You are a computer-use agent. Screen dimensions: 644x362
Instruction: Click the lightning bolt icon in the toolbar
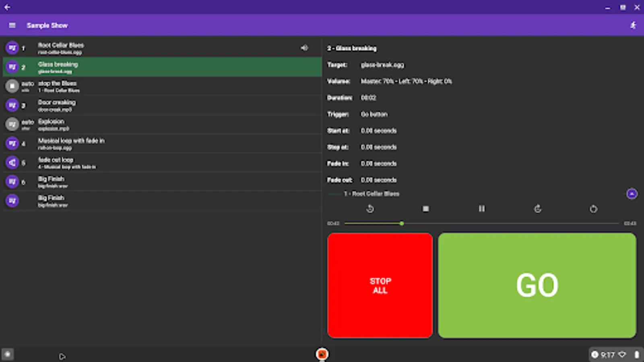[x=633, y=25]
